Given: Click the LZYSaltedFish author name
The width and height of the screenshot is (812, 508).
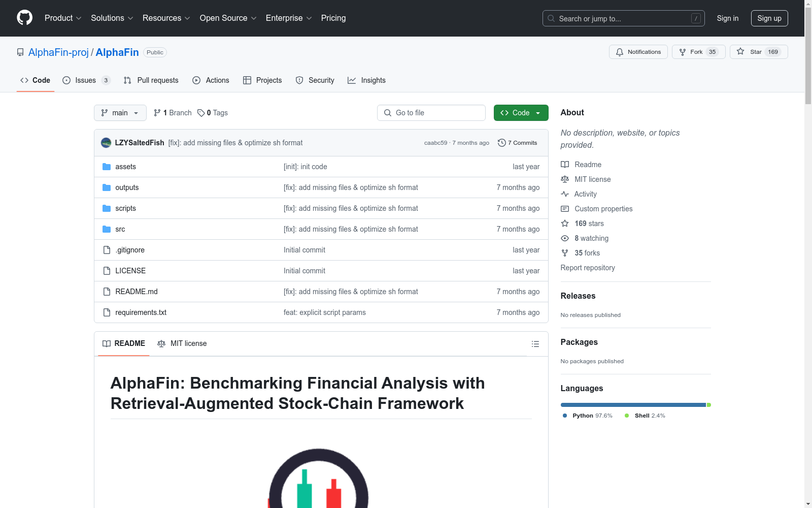Looking at the screenshot, I should click(x=140, y=143).
